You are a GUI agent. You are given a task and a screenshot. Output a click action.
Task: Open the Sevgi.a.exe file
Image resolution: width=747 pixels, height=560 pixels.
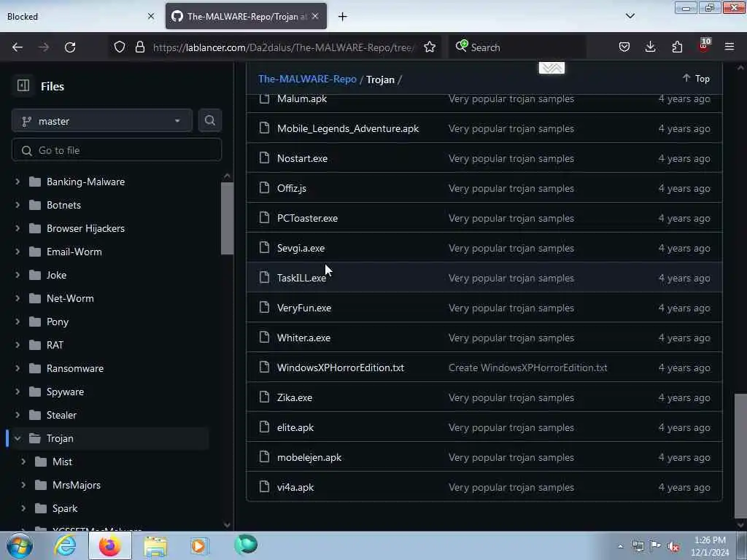(x=301, y=249)
